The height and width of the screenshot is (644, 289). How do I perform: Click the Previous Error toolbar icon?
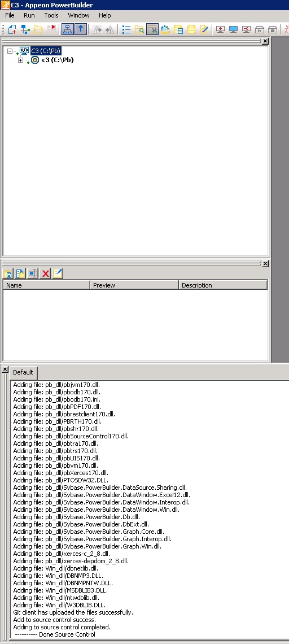click(110, 29)
